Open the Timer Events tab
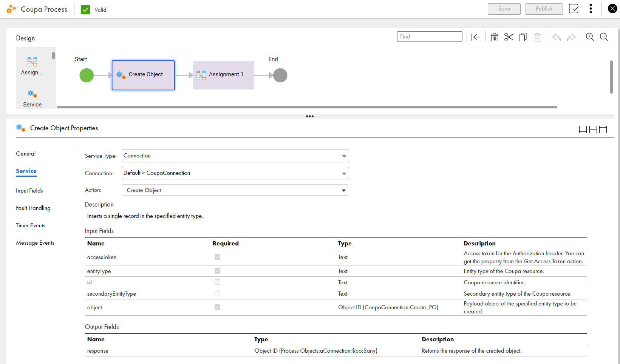Viewport: 620px width, 364px height. click(x=31, y=225)
